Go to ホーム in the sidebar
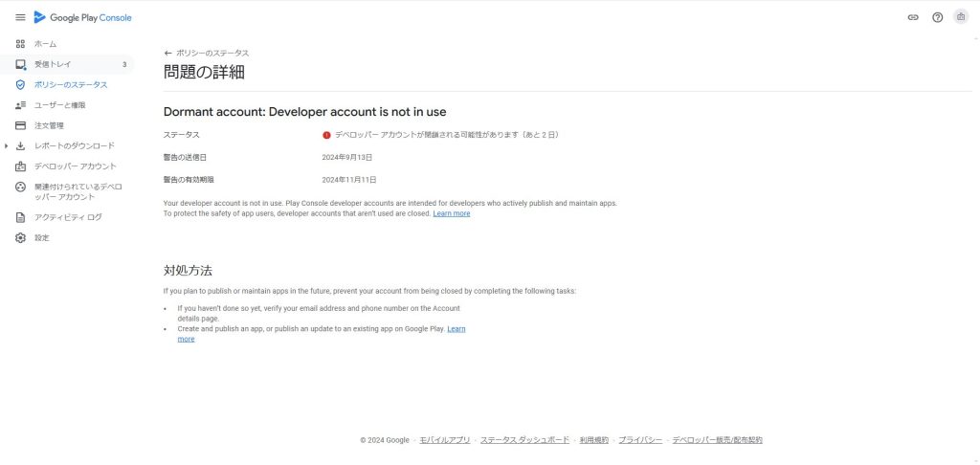 (x=46, y=44)
